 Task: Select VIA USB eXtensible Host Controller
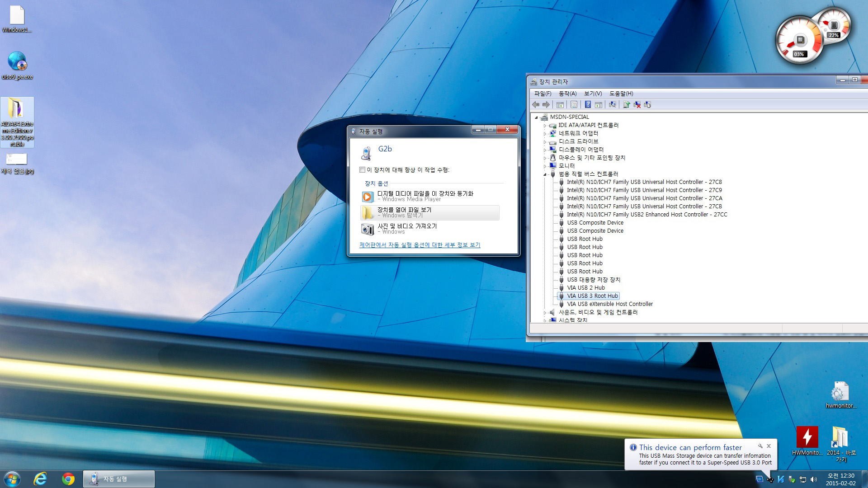[610, 304]
